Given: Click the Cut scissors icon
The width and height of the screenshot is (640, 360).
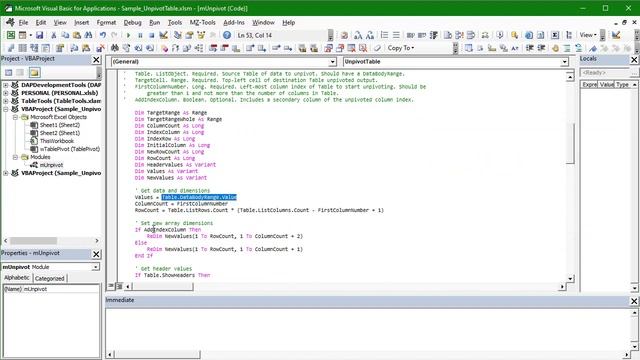Looking at the screenshot, I should [53, 35].
